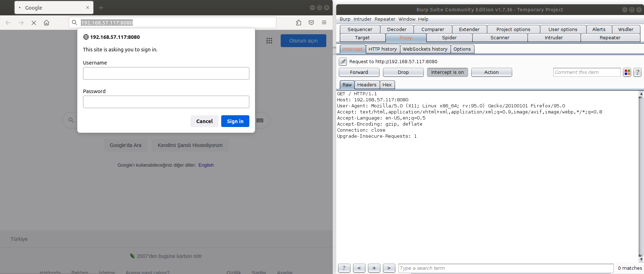
Task: Switch to the Wsdler tab
Action: click(626, 29)
